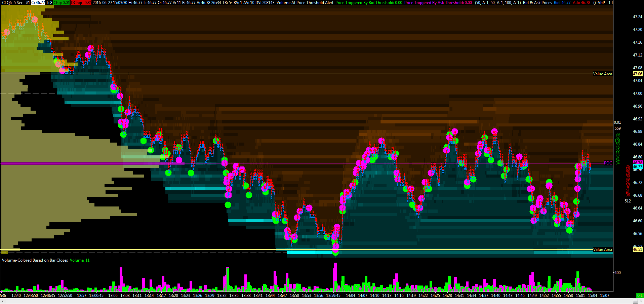This screenshot has height=304, width=644.
Task: Click the yellow 47.06 price marker
Action: click(638, 74)
